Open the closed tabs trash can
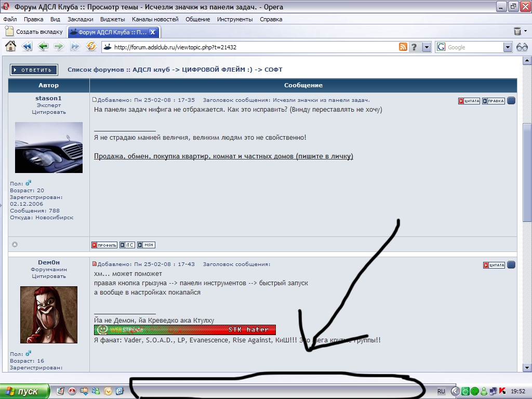532x399 pixels. [x=517, y=32]
